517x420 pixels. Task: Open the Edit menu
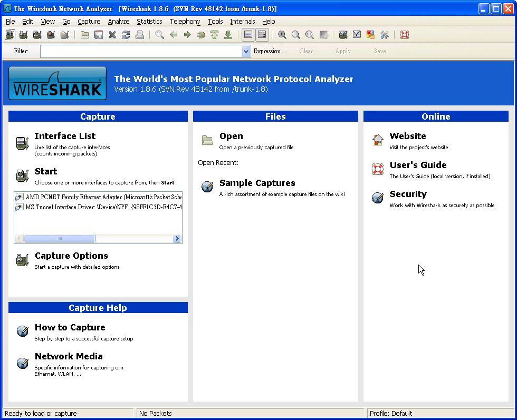click(x=27, y=22)
